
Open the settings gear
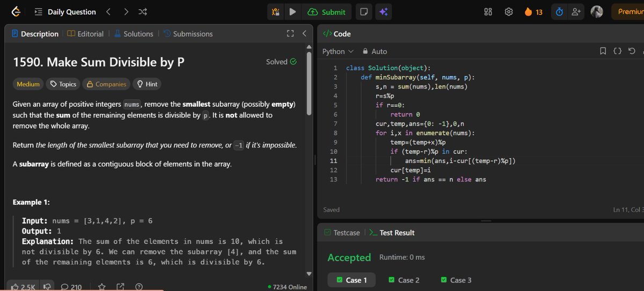pos(509,12)
